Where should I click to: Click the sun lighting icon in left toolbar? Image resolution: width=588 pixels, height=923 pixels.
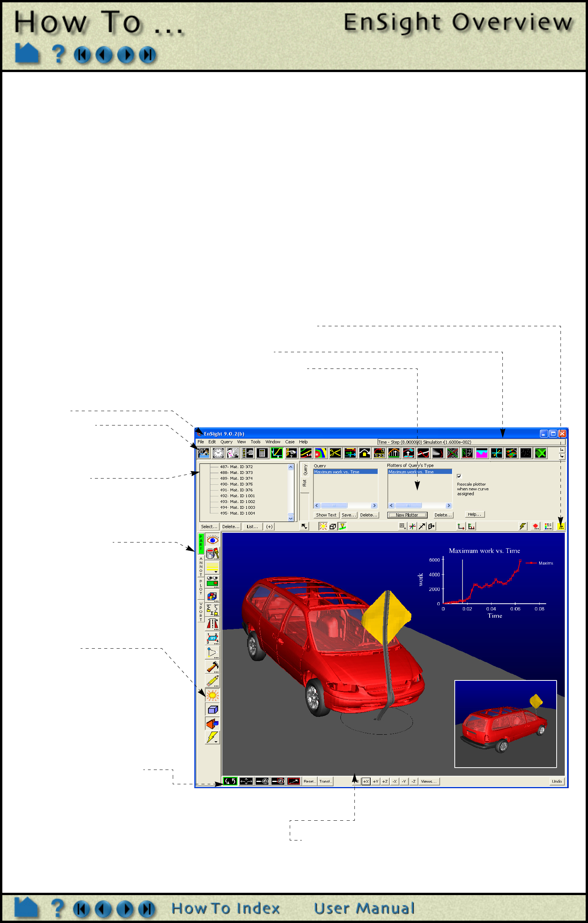tap(212, 695)
